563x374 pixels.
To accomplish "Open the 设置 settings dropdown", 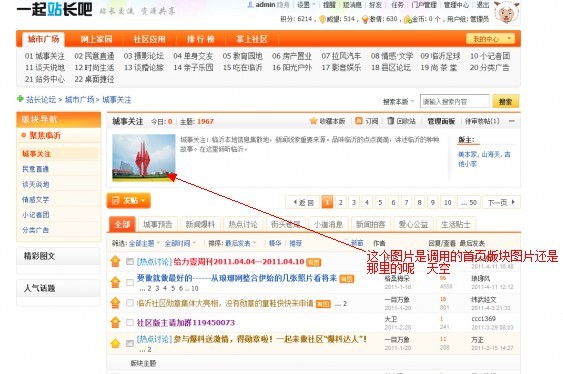I will point(306,5).
